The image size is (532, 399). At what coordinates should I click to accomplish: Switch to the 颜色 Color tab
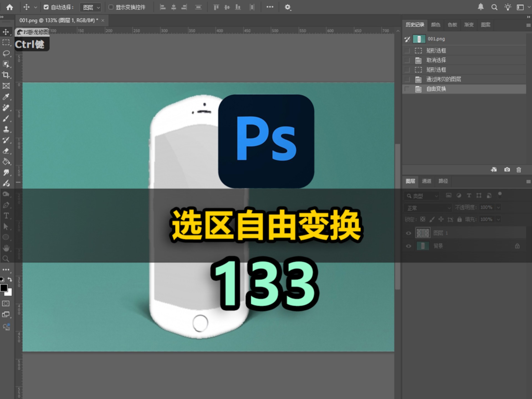[x=436, y=25]
